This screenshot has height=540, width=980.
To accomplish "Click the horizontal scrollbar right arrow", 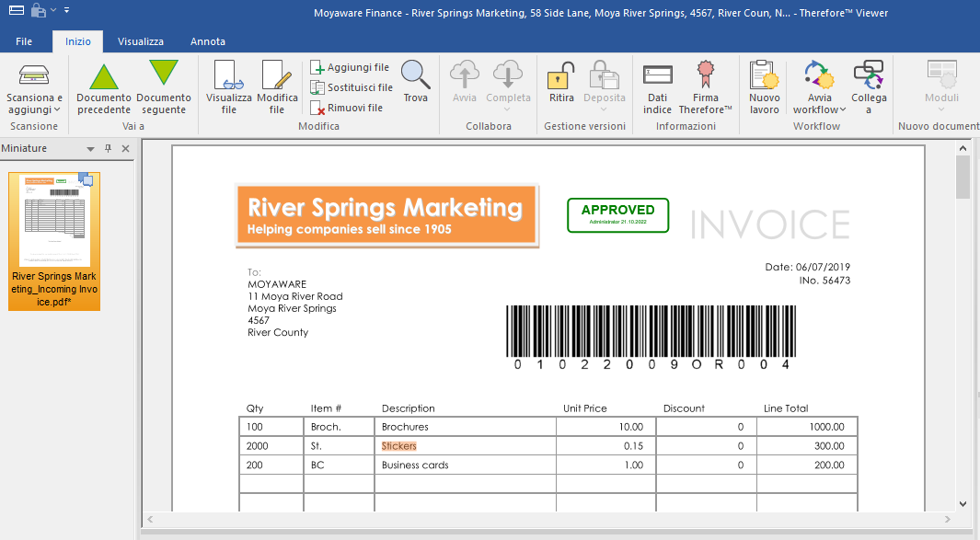I will (x=948, y=520).
